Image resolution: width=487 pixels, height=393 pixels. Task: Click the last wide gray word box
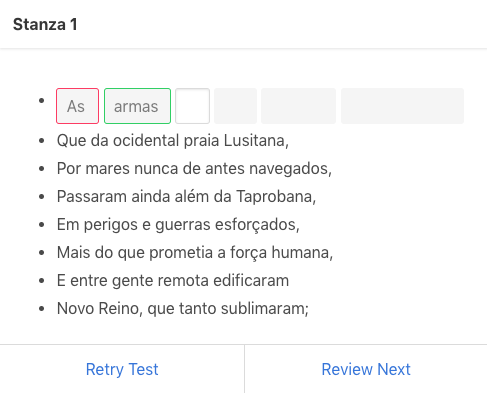pos(402,106)
